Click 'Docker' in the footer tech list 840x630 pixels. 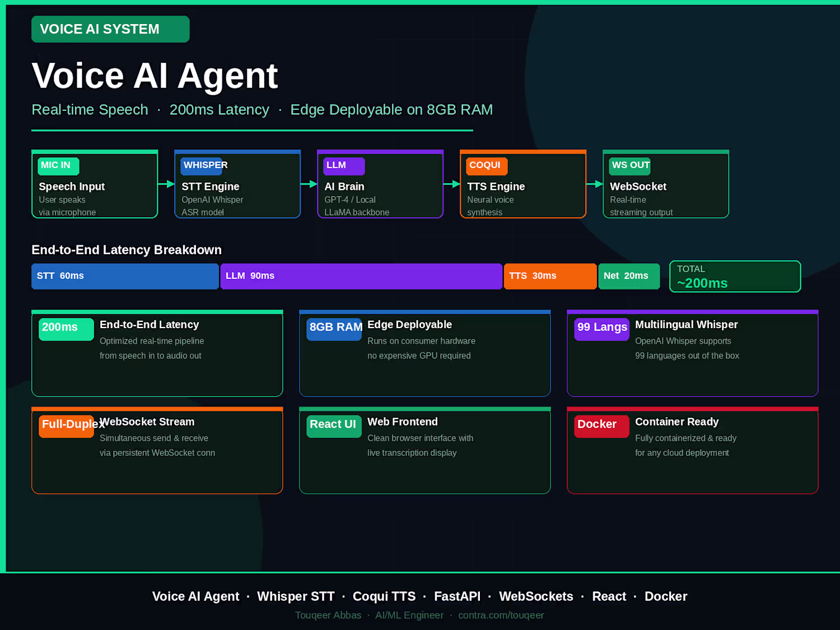(x=666, y=596)
